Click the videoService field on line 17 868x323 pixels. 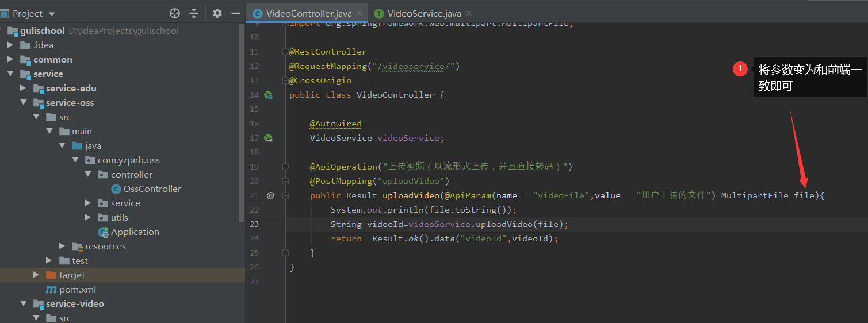(x=408, y=138)
